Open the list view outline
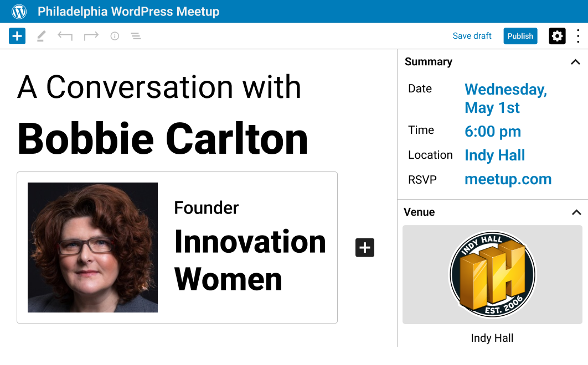This screenshot has height=365, width=588. [x=136, y=36]
